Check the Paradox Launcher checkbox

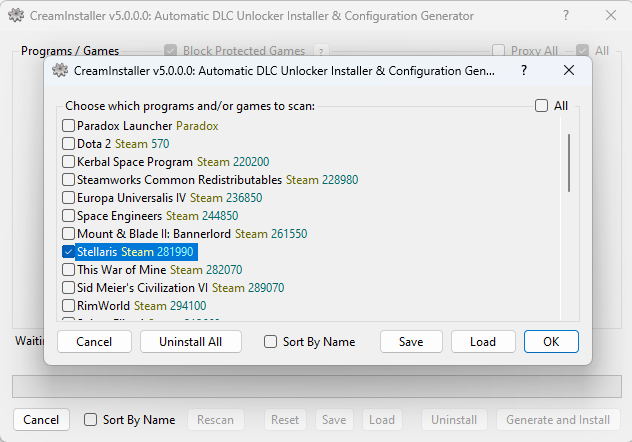coord(69,126)
